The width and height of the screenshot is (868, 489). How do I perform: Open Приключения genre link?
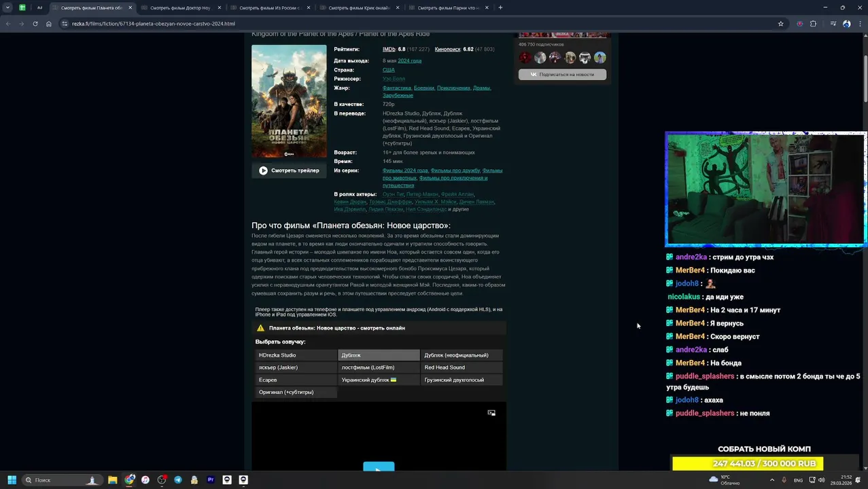(x=453, y=88)
